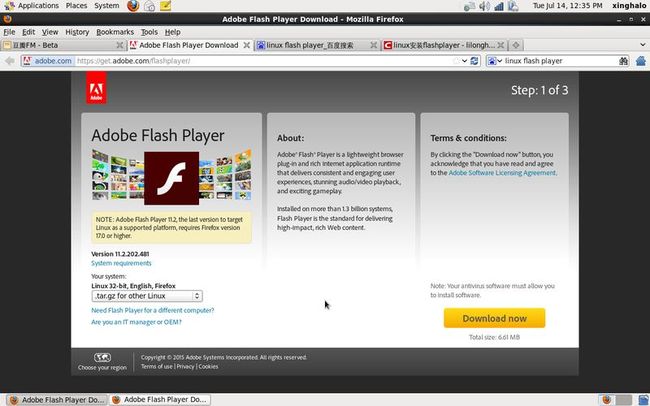Open the Places menu in top panel

click(x=76, y=5)
